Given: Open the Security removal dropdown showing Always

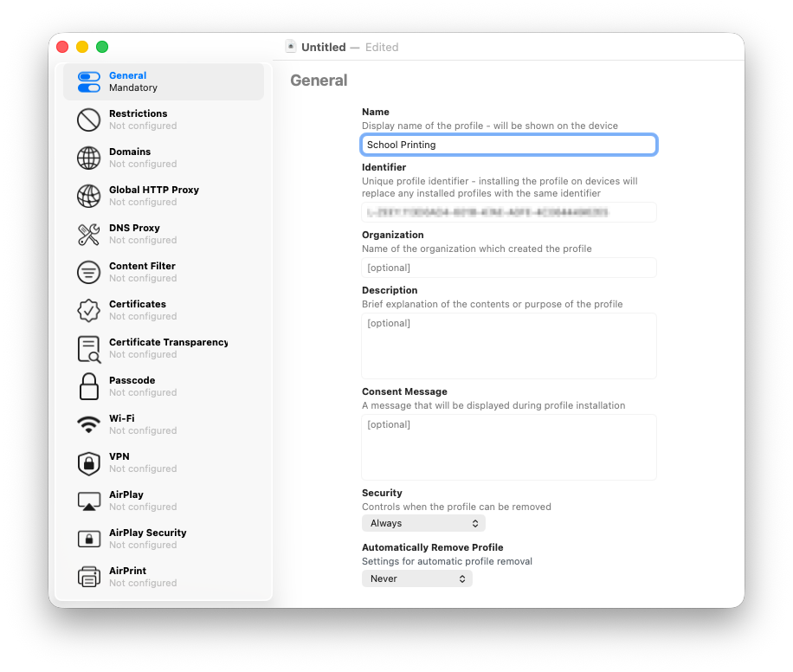Looking at the screenshot, I should (x=423, y=523).
